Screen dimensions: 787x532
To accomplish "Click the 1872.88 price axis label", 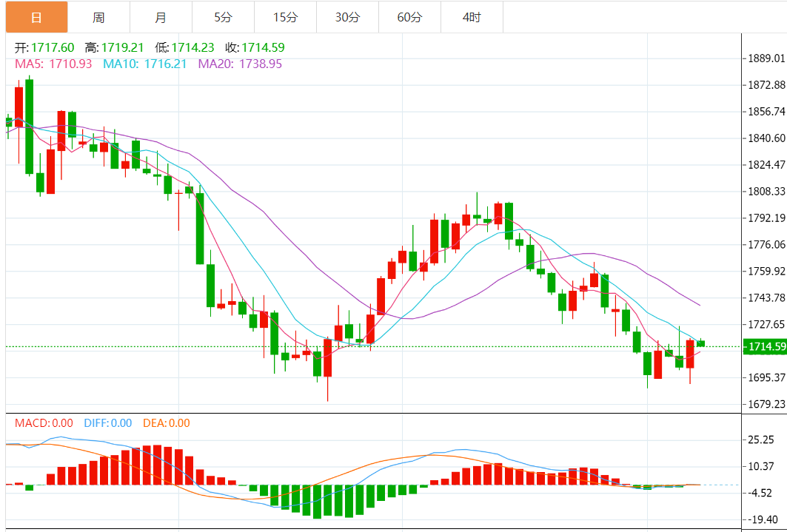I will [x=766, y=84].
